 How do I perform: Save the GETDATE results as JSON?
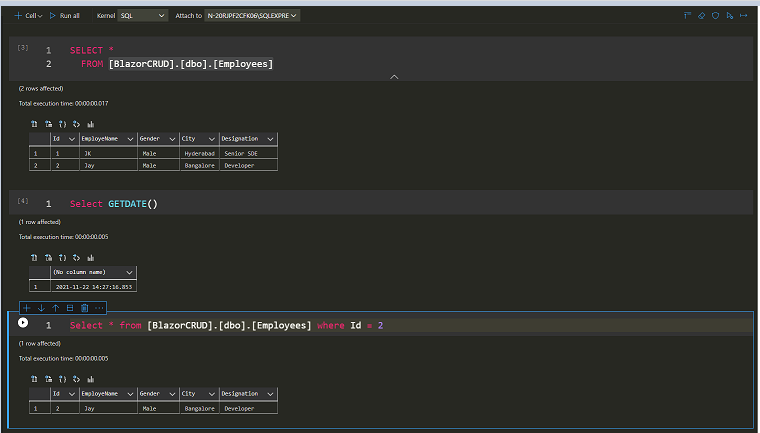(x=62, y=257)
